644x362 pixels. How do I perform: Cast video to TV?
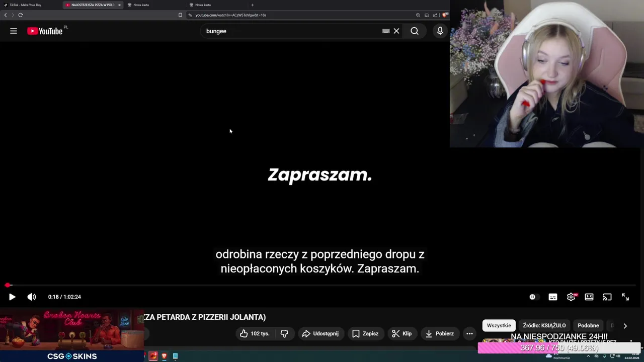click(x=607, y=297)
